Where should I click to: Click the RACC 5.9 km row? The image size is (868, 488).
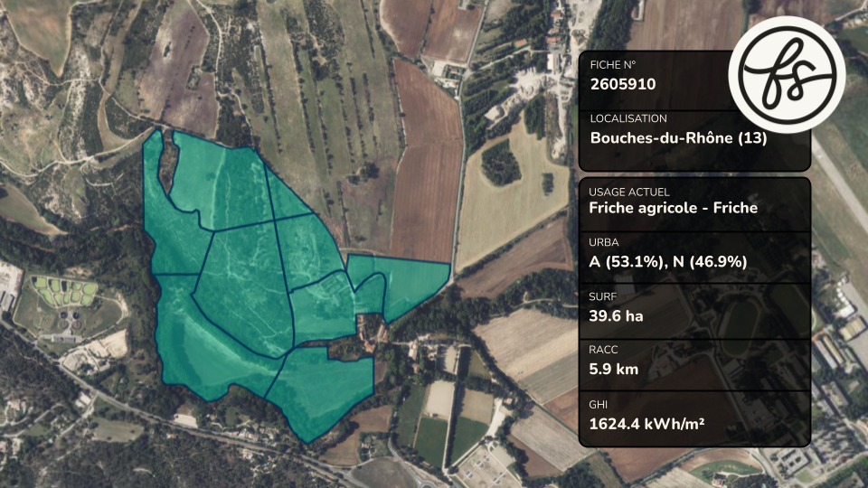tap(694, 364)
